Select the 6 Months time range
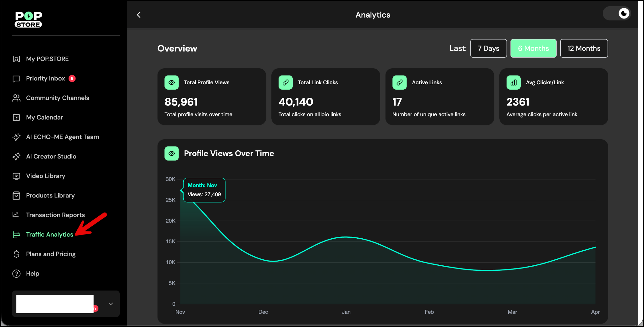Screen dimensions: 644x327 (x=533, y=48)
